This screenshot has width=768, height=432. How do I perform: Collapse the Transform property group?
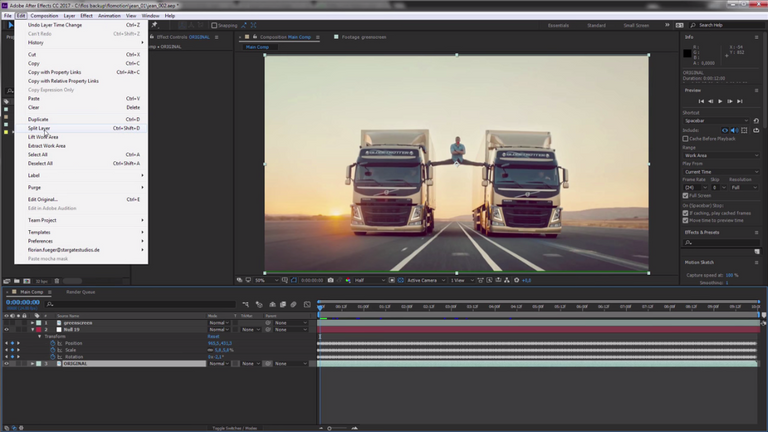tap(40, 336)
